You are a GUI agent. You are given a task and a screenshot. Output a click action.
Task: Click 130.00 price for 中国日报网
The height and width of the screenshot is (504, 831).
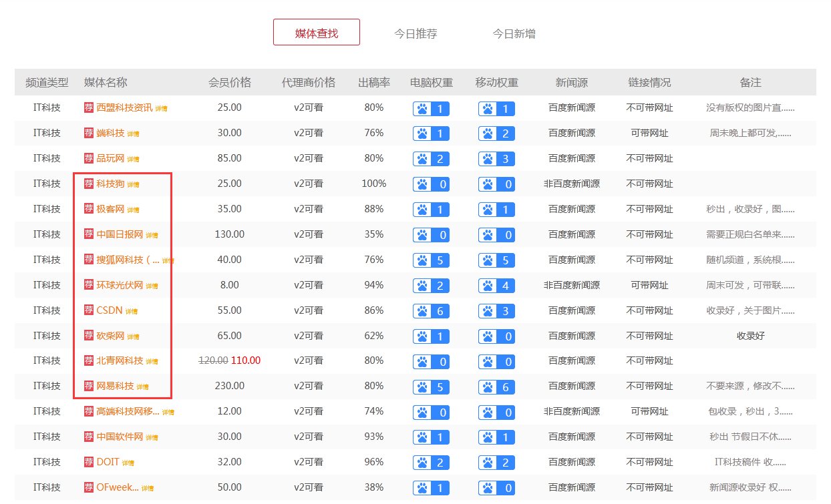tap(230, 234)
